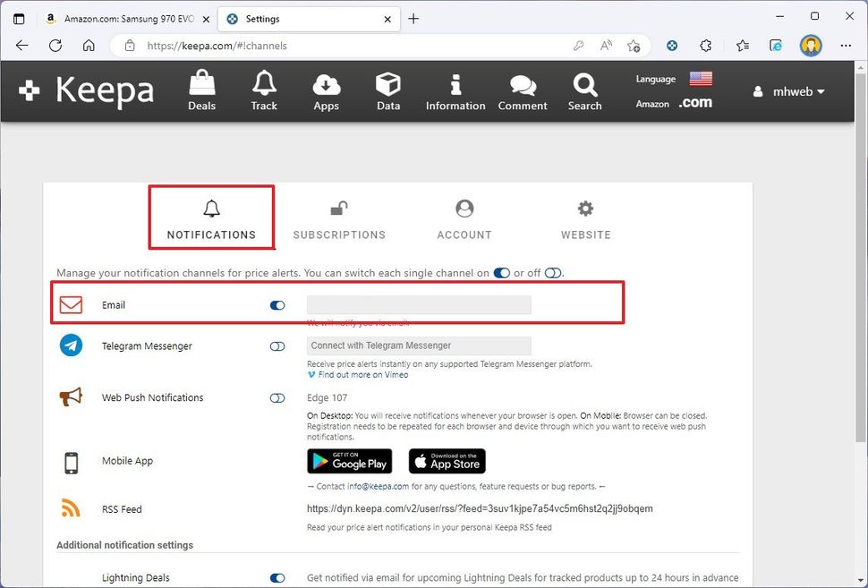The image size is (868, 588).
Task: Open the Account settings tab
Action: [x=464, y=217]
